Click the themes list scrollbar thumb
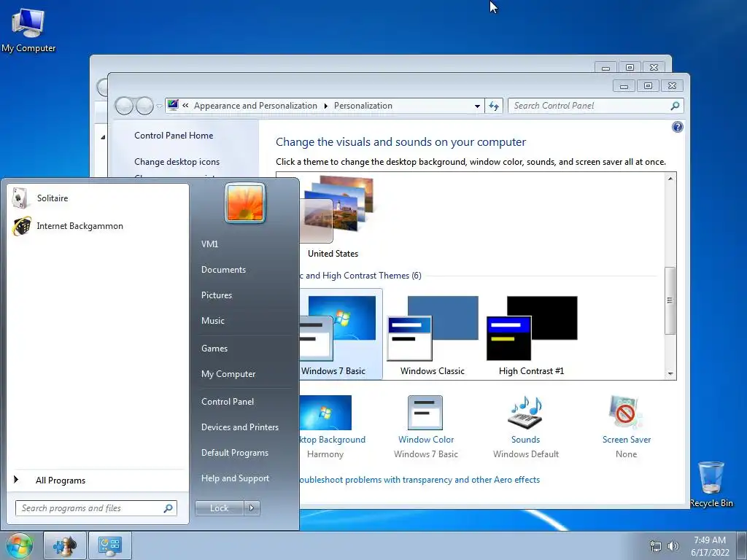Viewport: 747px width, 560px height. click(670, 300)
